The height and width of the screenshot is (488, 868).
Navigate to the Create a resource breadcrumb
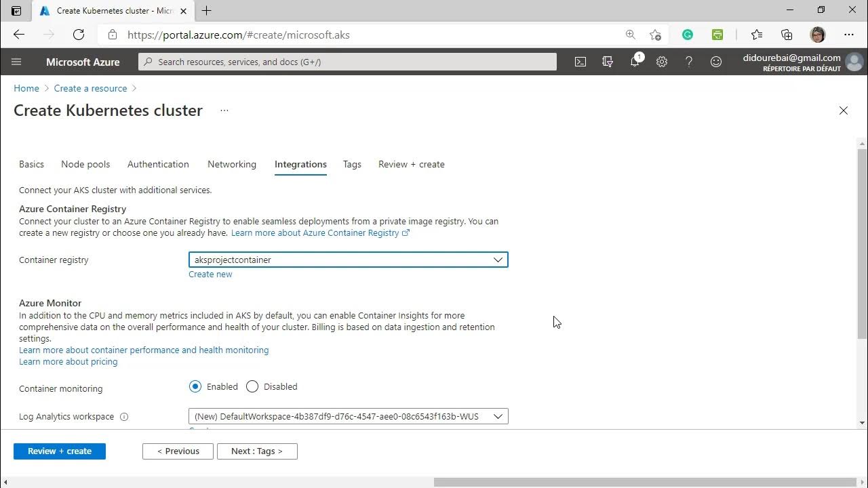pyautogui.click(x=91, y=88)
